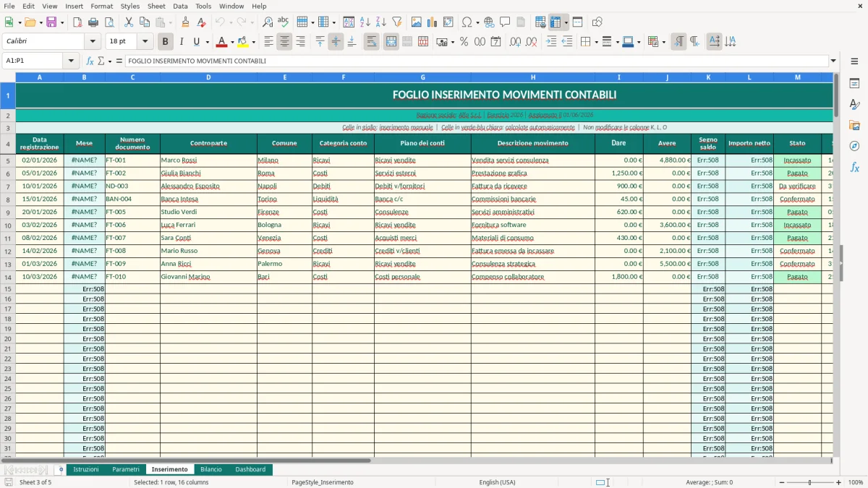Toggle Underline formatting
The image size is (868, 488).
click(196, 42)
